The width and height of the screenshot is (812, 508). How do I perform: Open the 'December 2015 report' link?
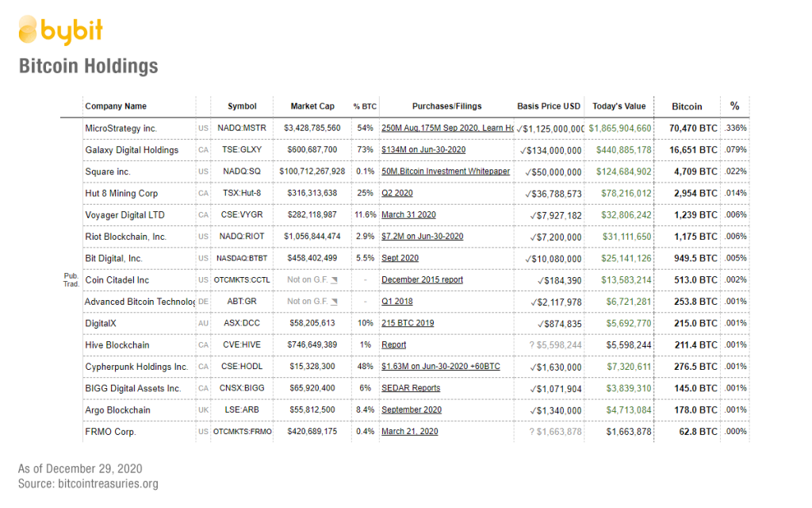422,280
